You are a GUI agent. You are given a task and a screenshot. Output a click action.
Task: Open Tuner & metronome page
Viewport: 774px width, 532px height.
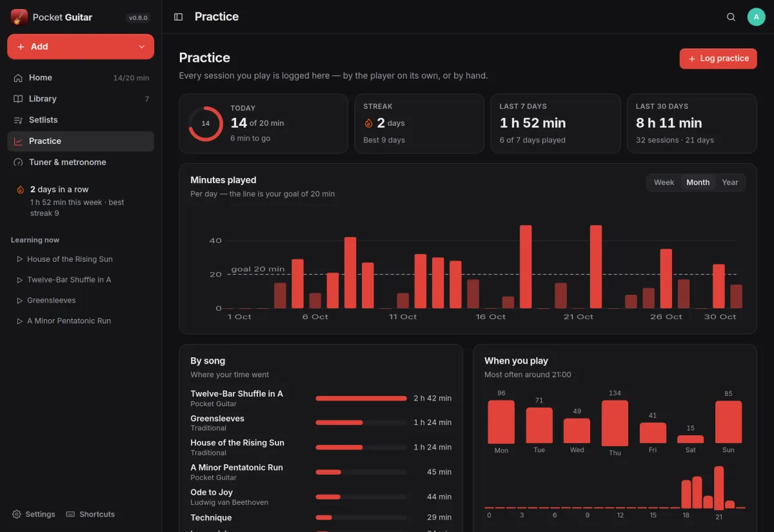[x=81, y=163]
